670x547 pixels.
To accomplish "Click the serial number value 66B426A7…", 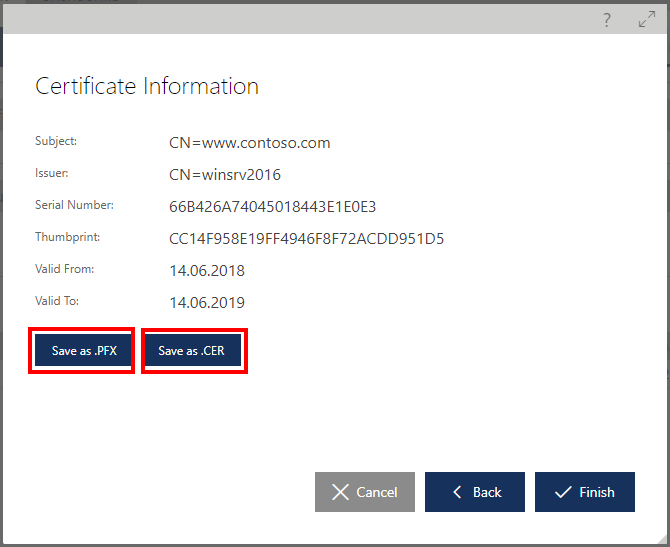I will (272, 207).
